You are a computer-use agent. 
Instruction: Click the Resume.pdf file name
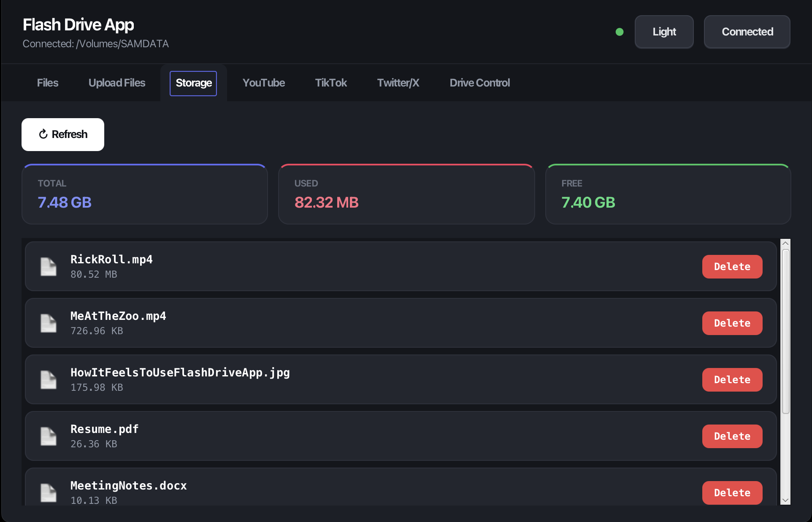[x=105, y=429]
